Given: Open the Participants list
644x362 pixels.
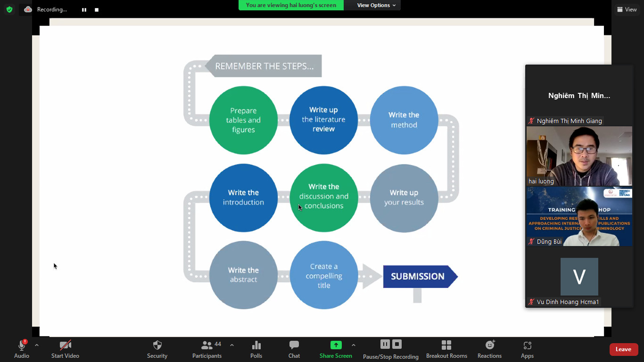Looking at the screenshot, I should 207,349.
